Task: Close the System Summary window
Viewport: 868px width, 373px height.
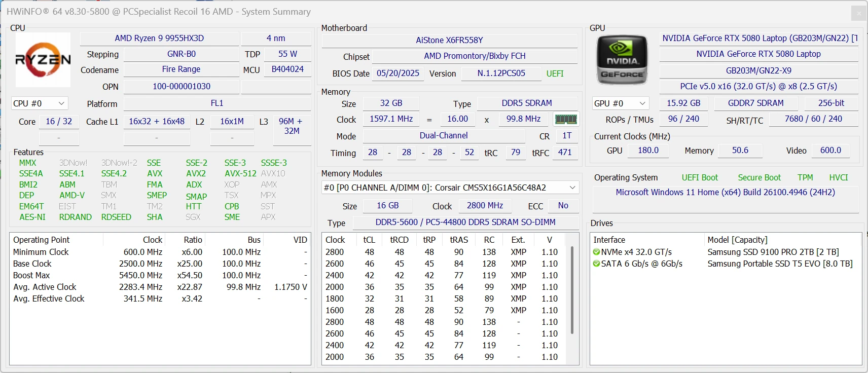Action: [x=859, y=13]
